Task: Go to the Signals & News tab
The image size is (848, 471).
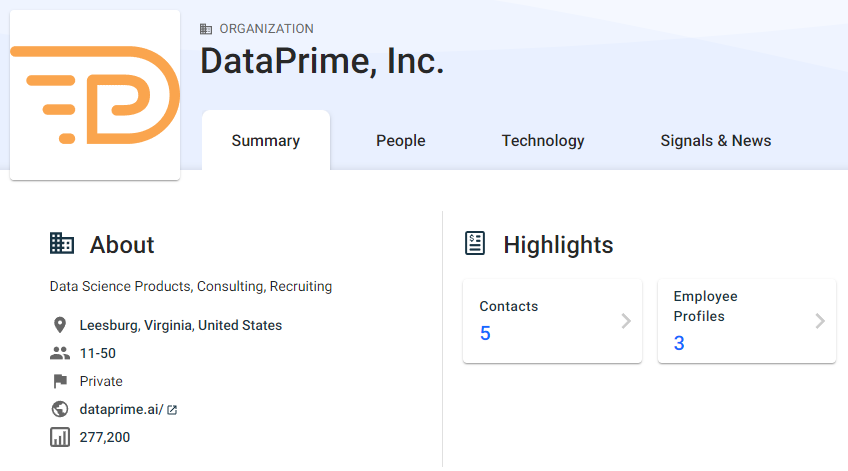Action: pyautogui.click(x=716, y=141)
